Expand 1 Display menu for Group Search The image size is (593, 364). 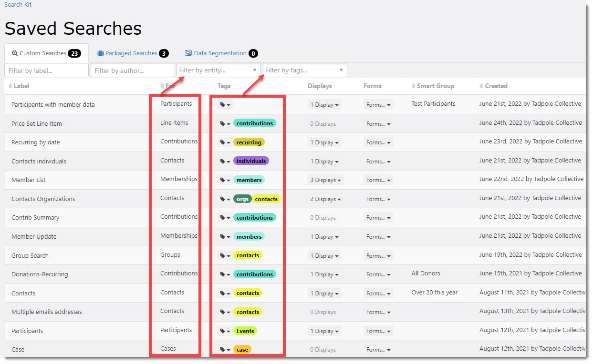324,256
